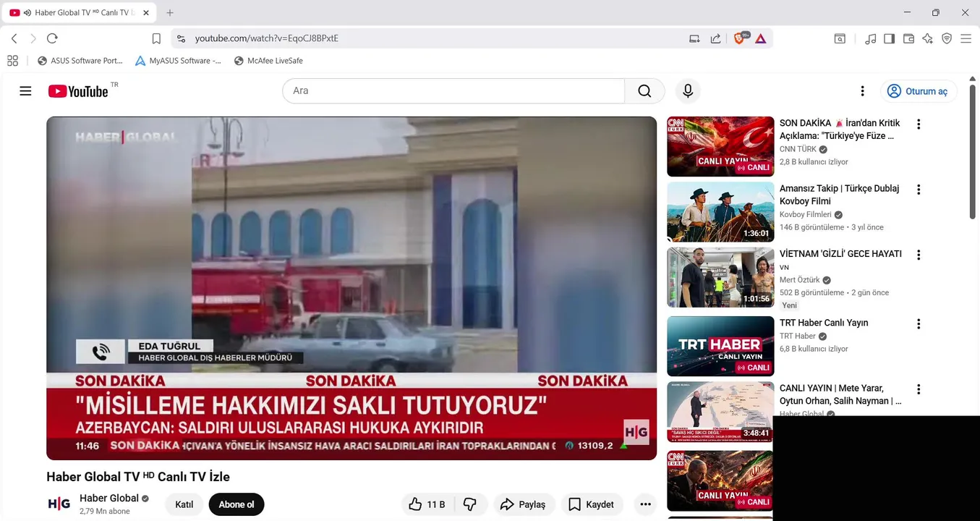Open Brave Wallet icon

[908, 38]
